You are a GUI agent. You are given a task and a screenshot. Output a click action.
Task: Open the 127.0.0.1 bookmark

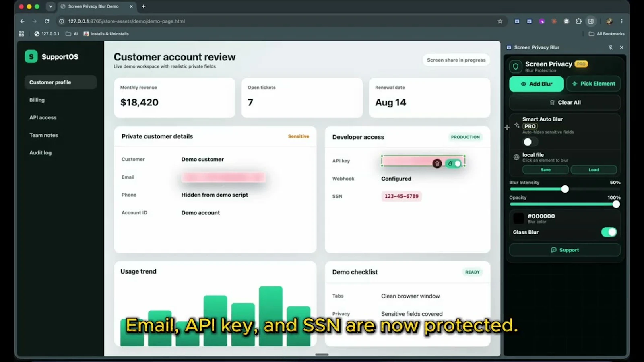pos(47,34)
